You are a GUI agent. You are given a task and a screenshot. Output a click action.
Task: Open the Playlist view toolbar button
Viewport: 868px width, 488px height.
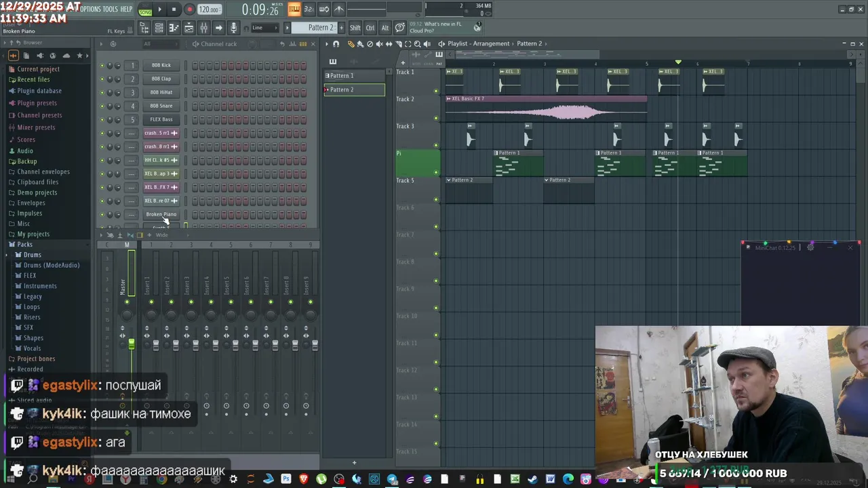click(189, 28)
